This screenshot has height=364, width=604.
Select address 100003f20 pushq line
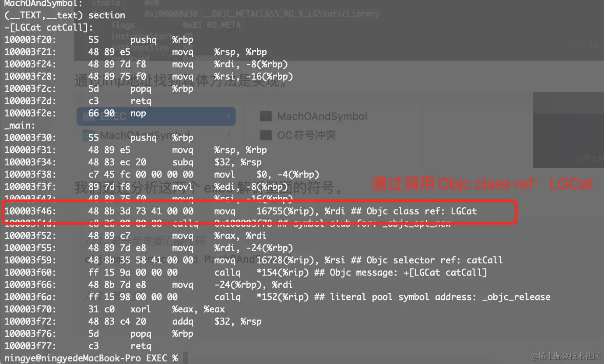pyautogui.click(x=99, y=40)
